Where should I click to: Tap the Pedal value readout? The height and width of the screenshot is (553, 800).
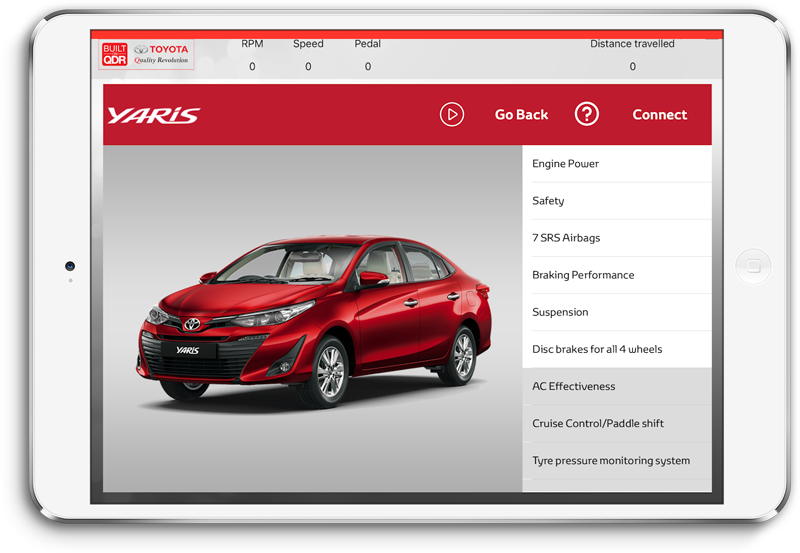pos(367,67)
